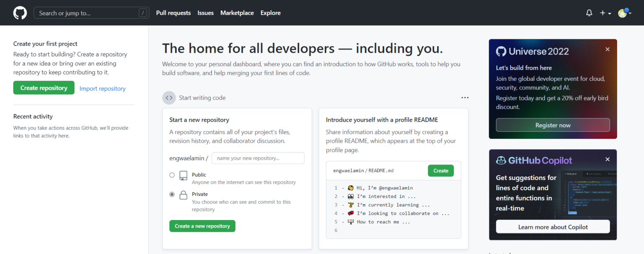Click the Universe 2022 logo icon
This screenshot has width=644, height=254.
pos(501,51)
